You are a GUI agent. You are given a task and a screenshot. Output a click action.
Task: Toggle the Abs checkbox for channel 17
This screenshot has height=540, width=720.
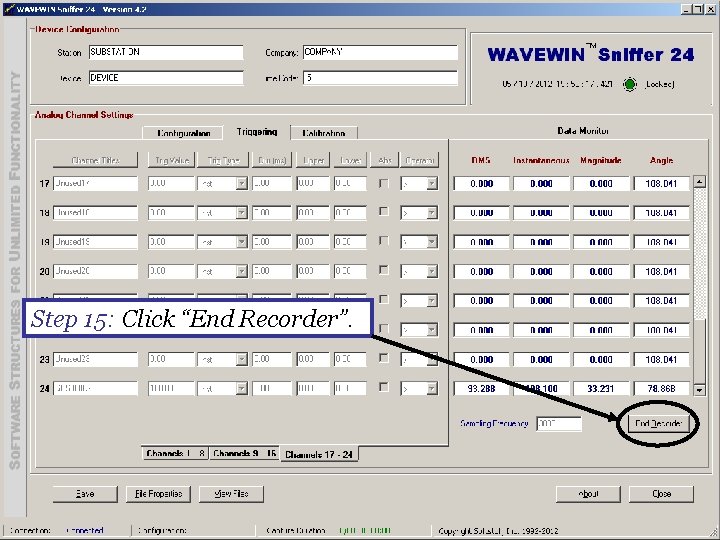click(x=384, y=183)
